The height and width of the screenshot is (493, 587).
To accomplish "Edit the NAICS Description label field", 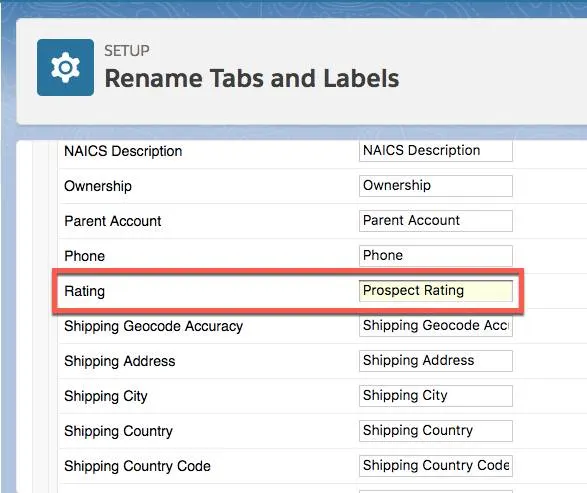I will pos(436,151).
